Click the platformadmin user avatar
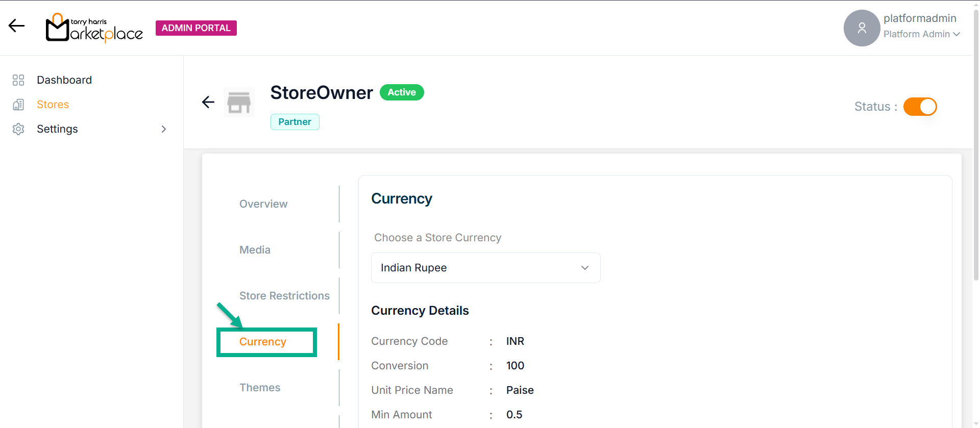 [862, 28]
